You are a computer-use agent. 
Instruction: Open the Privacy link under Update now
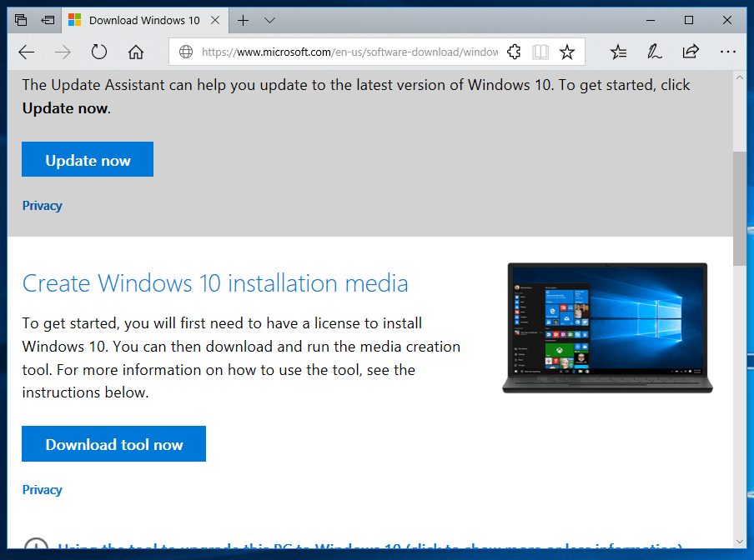[43, 206]
